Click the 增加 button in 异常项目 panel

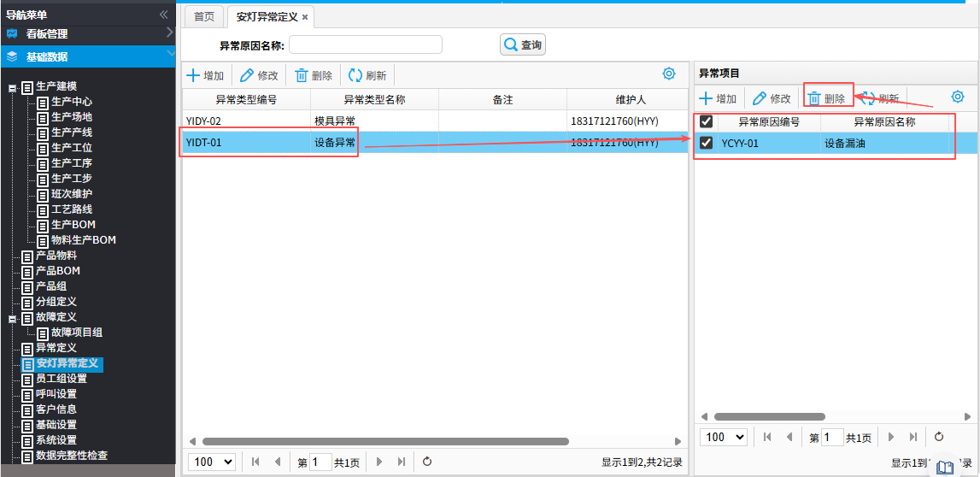(718, 98)
